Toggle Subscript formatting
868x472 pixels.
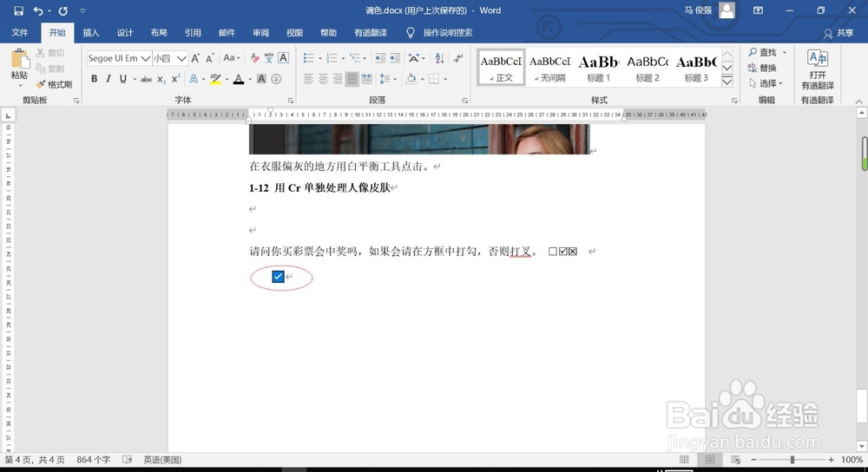(161, 79)
